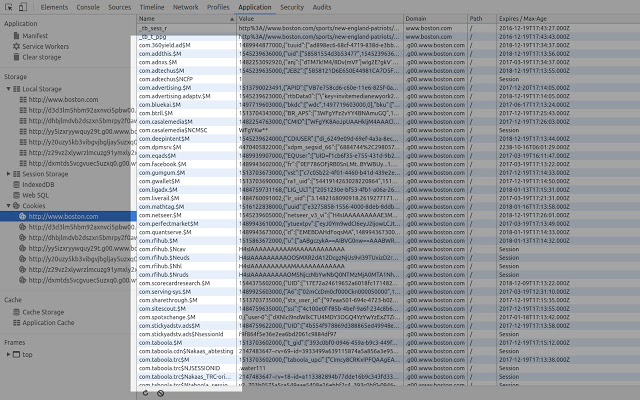Select the com.advertising.adaptv.$M cookie
The width and height of the screenshot is (640, 400).
pyautogui.click(x=174, y=96)
